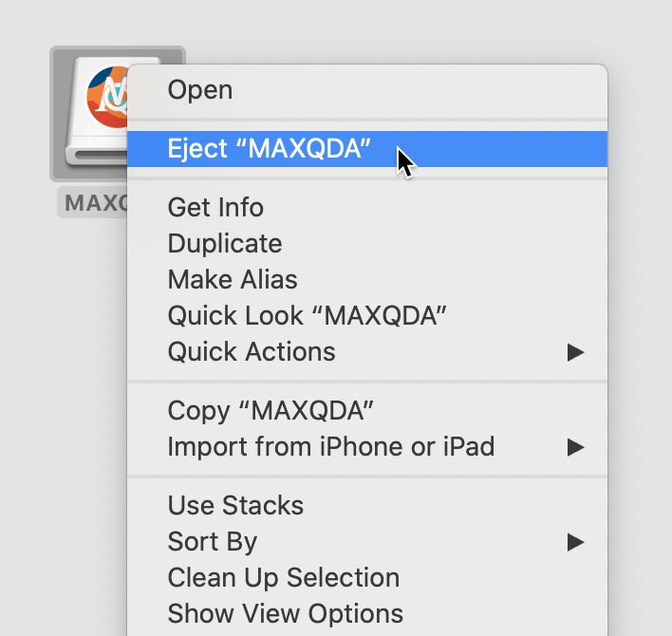This screenshot has height=636, width=672.
Task: Choose Open from the context menu
Action: pyautogui.click(x=367, y=90)
